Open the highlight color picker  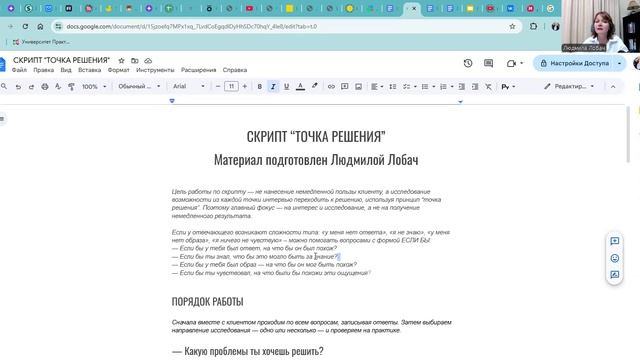click(314, 86)
